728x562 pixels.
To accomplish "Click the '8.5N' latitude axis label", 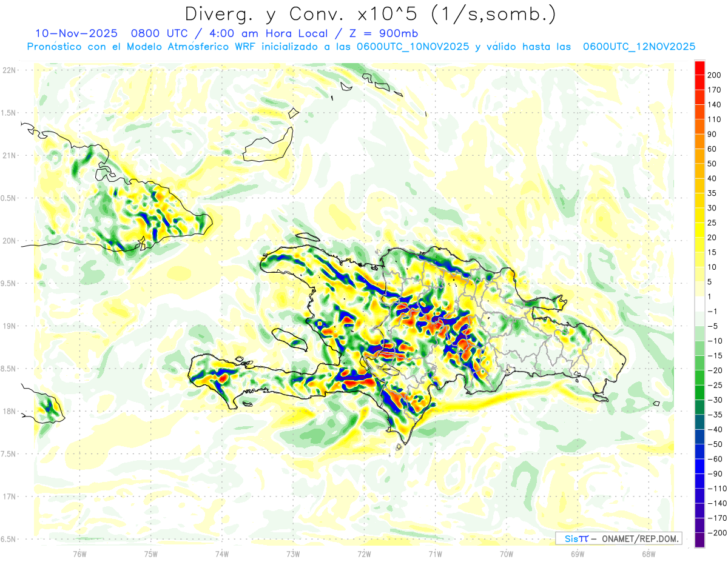I will (9, 369).
